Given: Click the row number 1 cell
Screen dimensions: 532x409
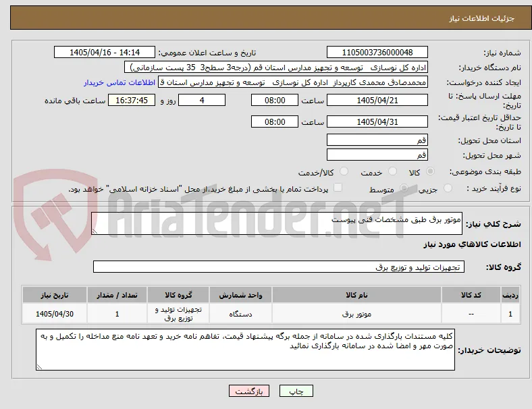Looking at the screenshot, I should pos(510,314).
